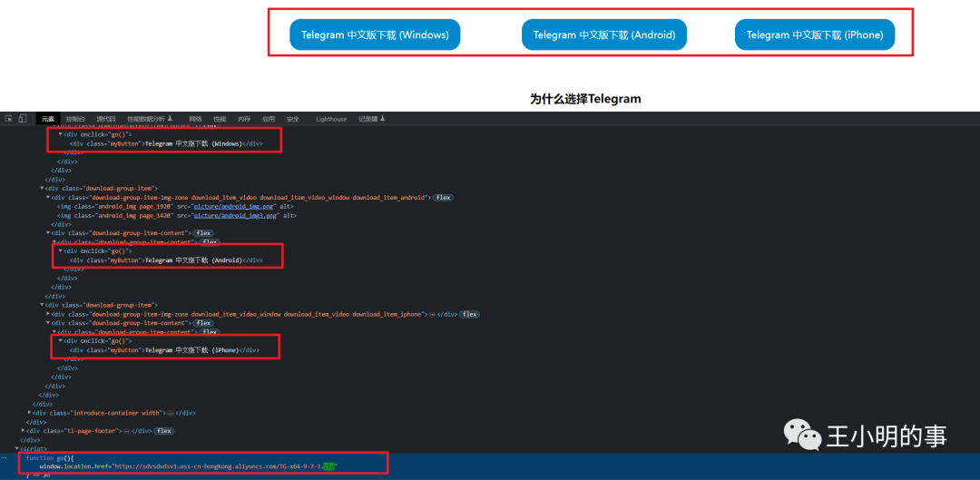The image size is (980, 480).
Task: Open the 内存 tab
Action: coord(244,119)
